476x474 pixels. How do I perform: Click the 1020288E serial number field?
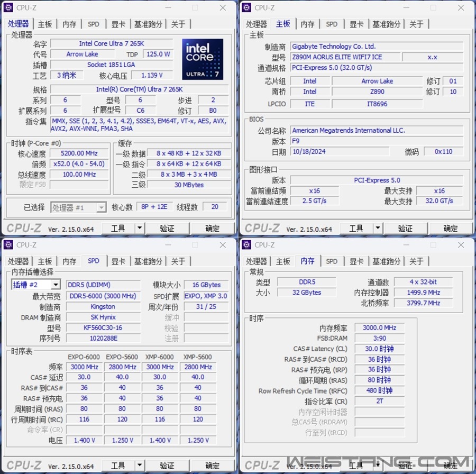[103, 338]
